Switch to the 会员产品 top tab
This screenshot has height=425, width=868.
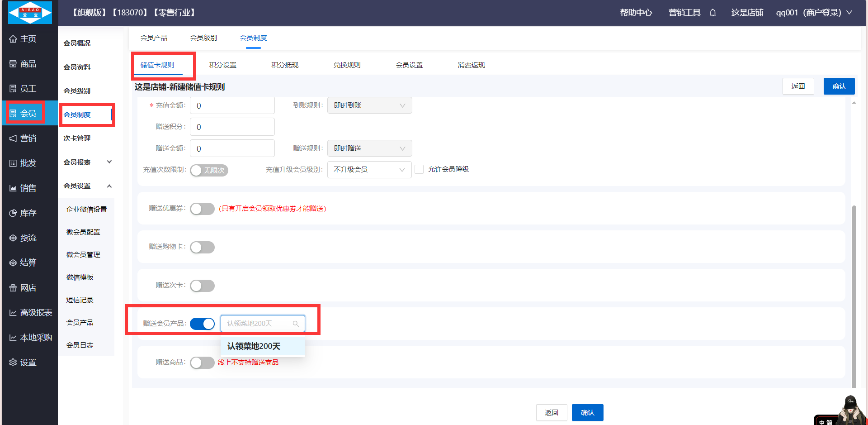point(154,38)
